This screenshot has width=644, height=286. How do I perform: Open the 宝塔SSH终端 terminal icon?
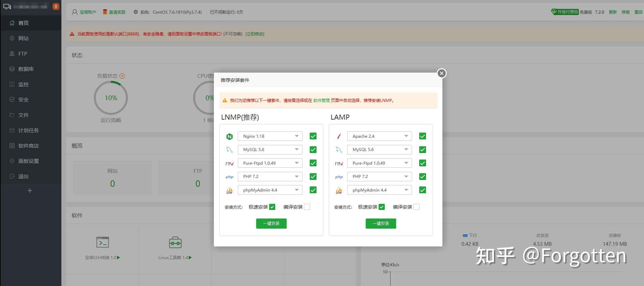pyautogui.click(x=103, y=242)
